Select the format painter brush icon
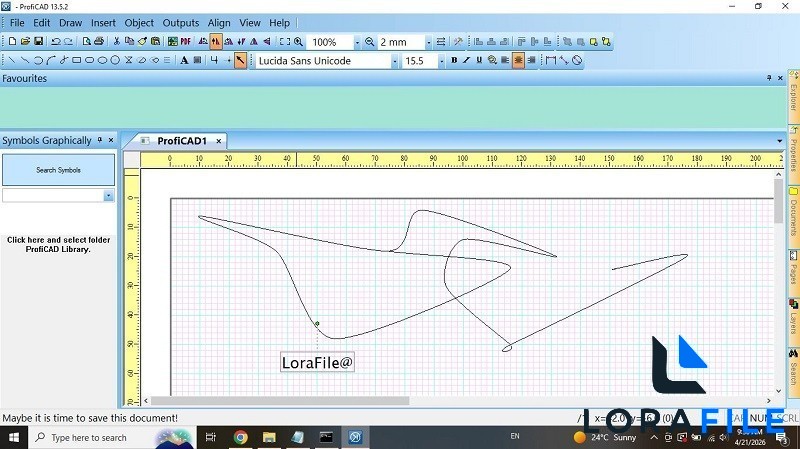The image size is (800, 449). tap(142, 41)
